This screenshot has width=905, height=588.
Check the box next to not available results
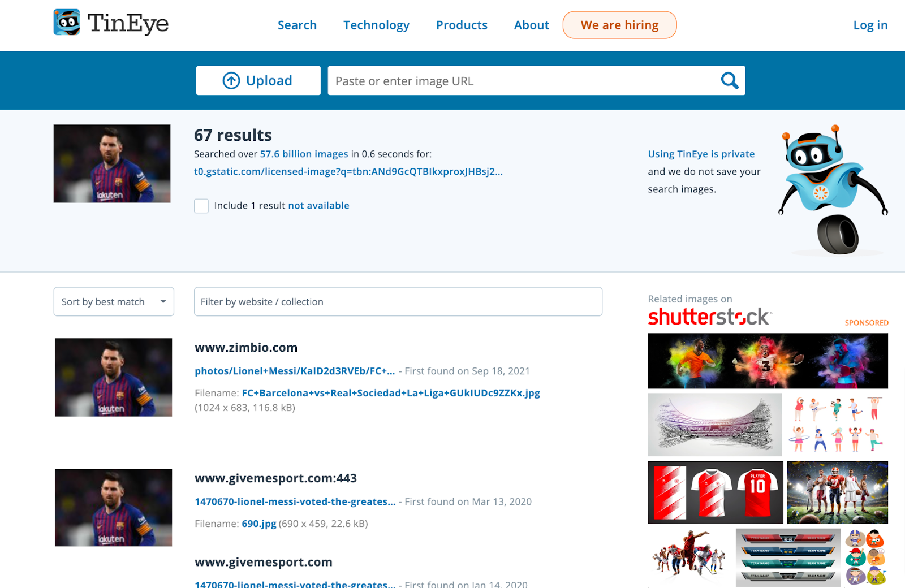pyautogui.click(x=201, y=206)
